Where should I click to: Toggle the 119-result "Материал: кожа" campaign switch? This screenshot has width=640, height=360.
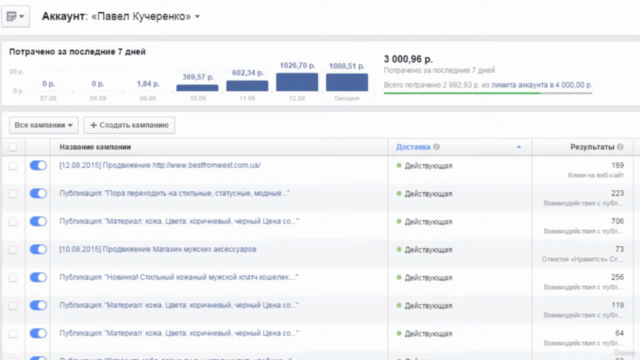(38, 305)
